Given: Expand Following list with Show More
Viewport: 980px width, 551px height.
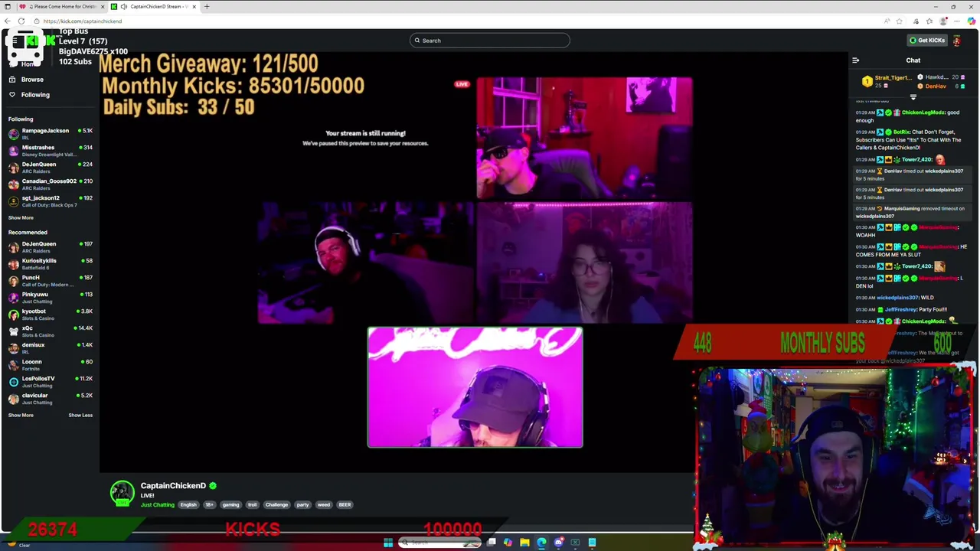Looking at the screenshot, I should click(21, 217).
